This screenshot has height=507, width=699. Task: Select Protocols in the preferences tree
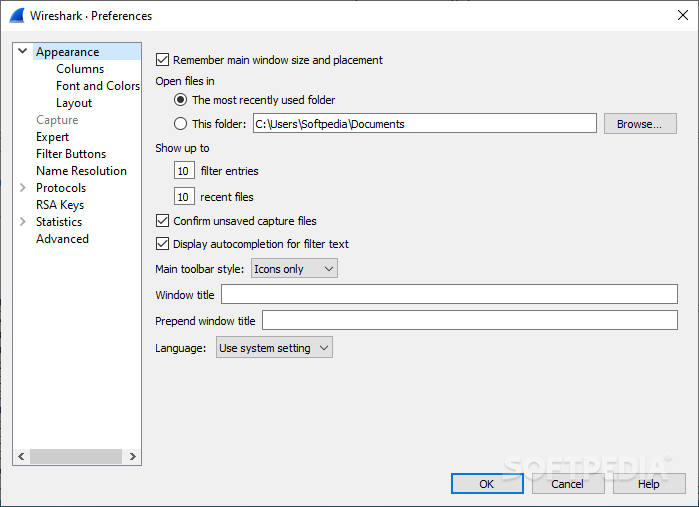pyautogui.click(x=61, y=188)
